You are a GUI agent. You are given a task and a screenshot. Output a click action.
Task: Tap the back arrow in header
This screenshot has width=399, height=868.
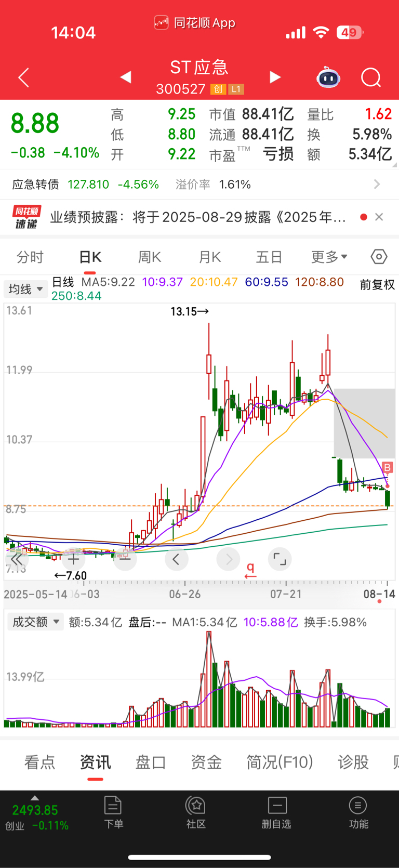point(24,78)
